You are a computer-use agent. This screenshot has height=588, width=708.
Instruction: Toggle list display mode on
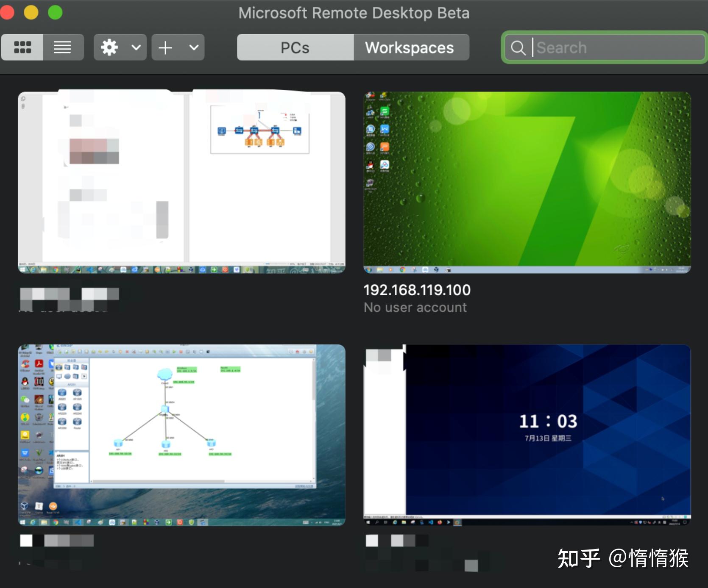[63, 47]
